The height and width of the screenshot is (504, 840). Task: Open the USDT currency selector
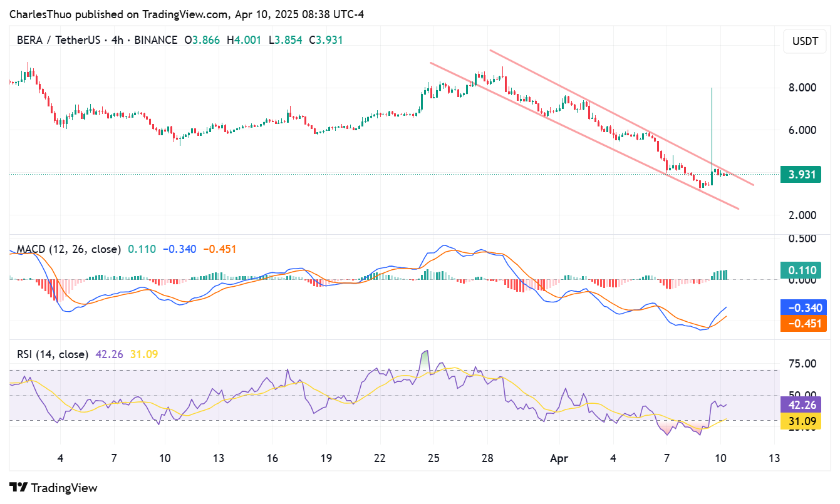(x=804, y=42)
